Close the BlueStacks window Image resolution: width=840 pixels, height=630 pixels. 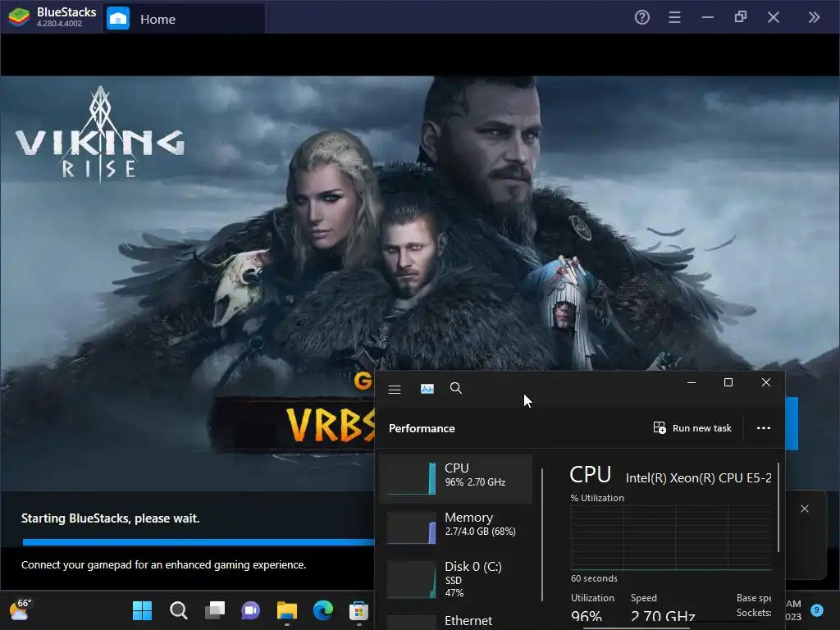click(x=773, y=18)
